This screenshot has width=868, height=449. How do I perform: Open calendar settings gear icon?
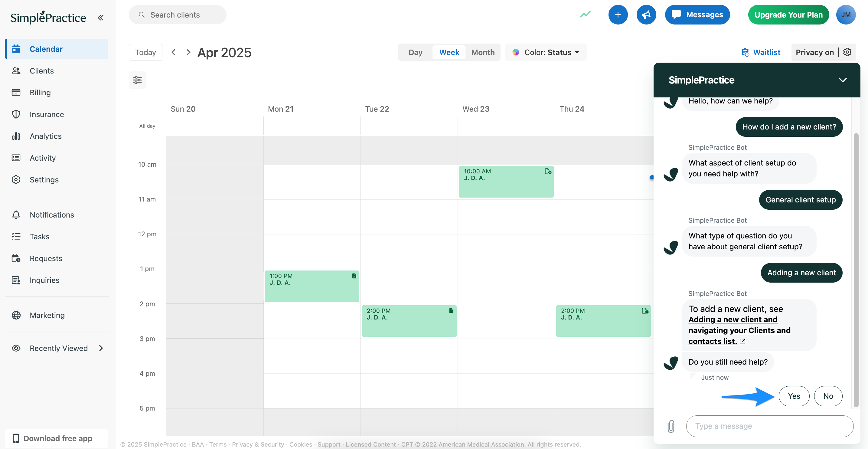[847, 52]
